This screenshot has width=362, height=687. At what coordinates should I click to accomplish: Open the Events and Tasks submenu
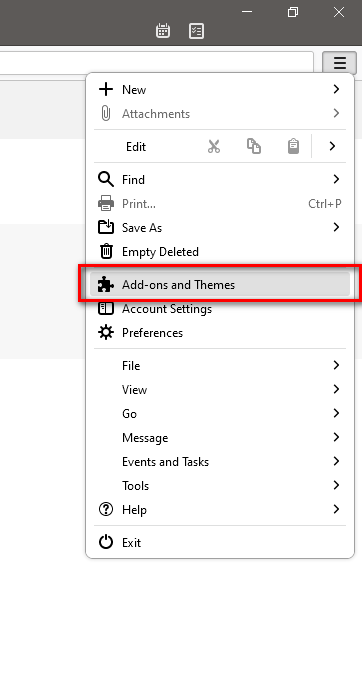tap(220, 462)
